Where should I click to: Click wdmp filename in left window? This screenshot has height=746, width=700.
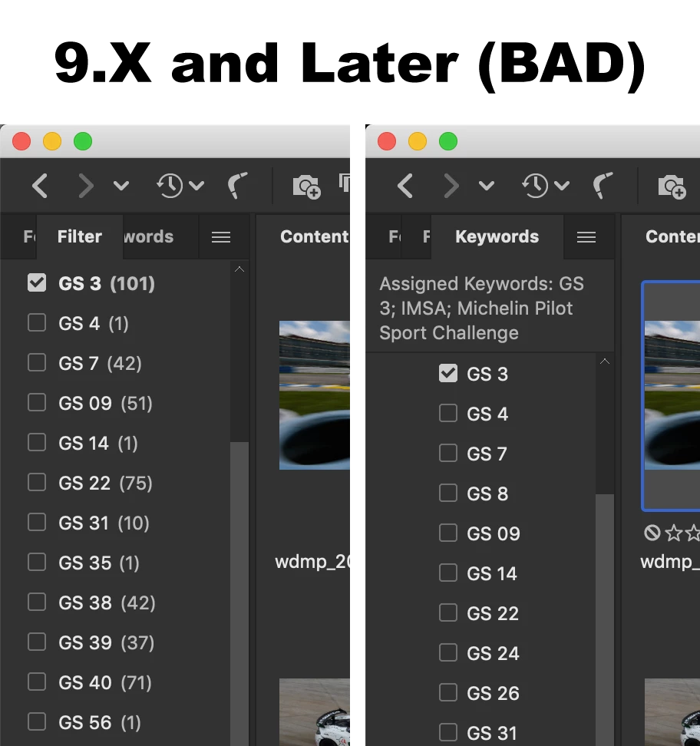312,562
